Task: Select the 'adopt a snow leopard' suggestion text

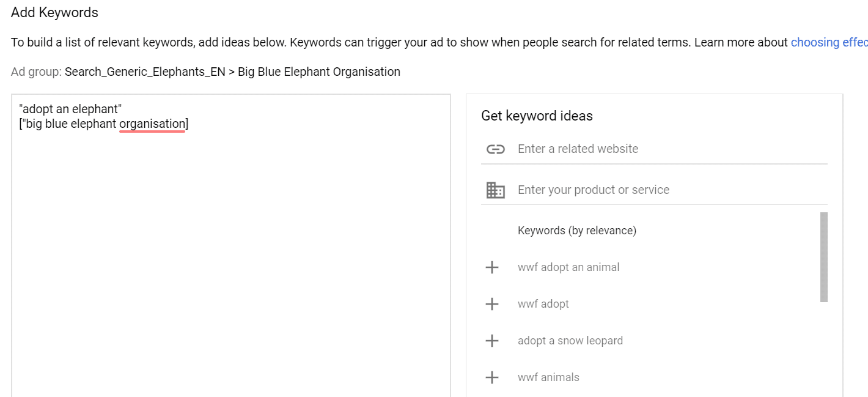Action: (x=570, y=341)
